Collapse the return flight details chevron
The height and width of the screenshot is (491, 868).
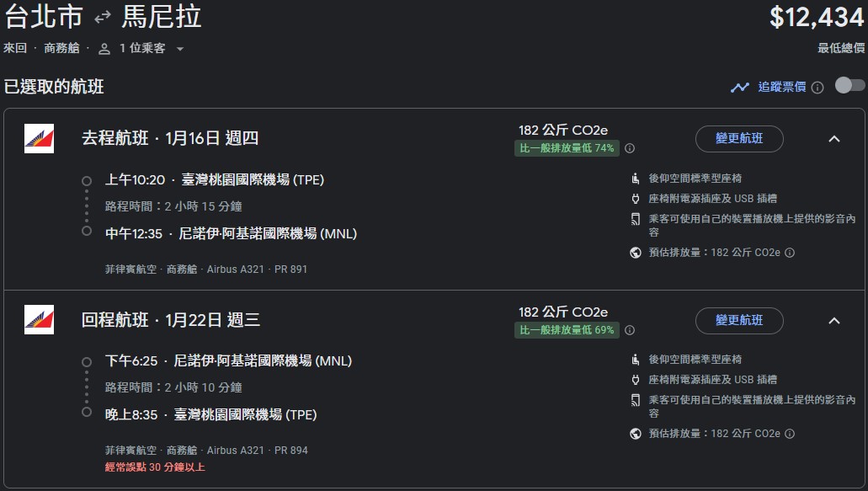coord(833,322)
